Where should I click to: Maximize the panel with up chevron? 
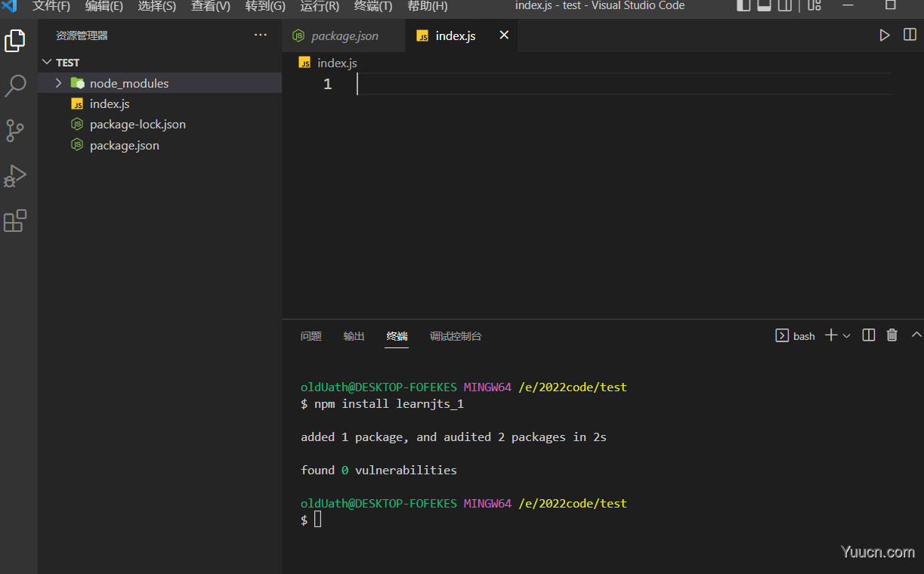click(x=916, y=335)
